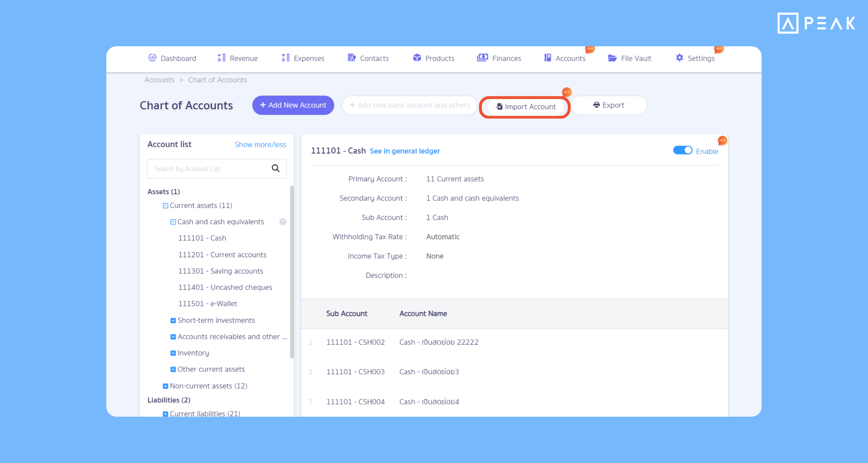Image resolution: width=868 pixels, height=463 pixels.
Task: Click the Show more/less link
Action: tap(260, 145)
